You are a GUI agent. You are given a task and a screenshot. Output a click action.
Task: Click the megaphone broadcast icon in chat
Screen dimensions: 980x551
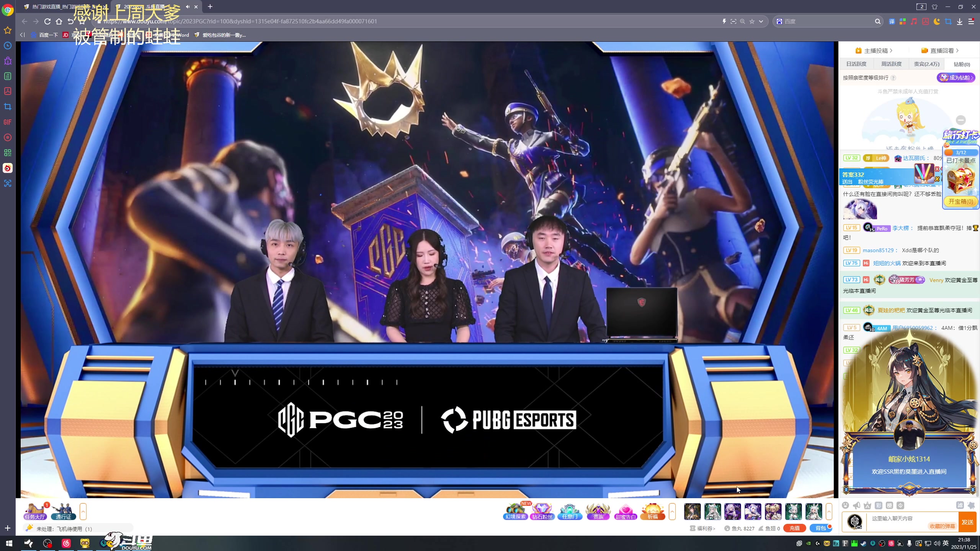click(857, 505)
